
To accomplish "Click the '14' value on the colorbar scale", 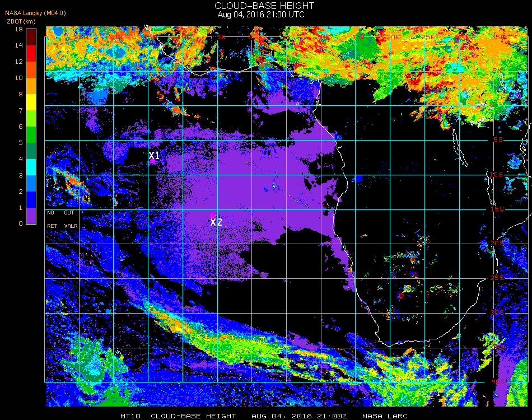I will [18, 45].
